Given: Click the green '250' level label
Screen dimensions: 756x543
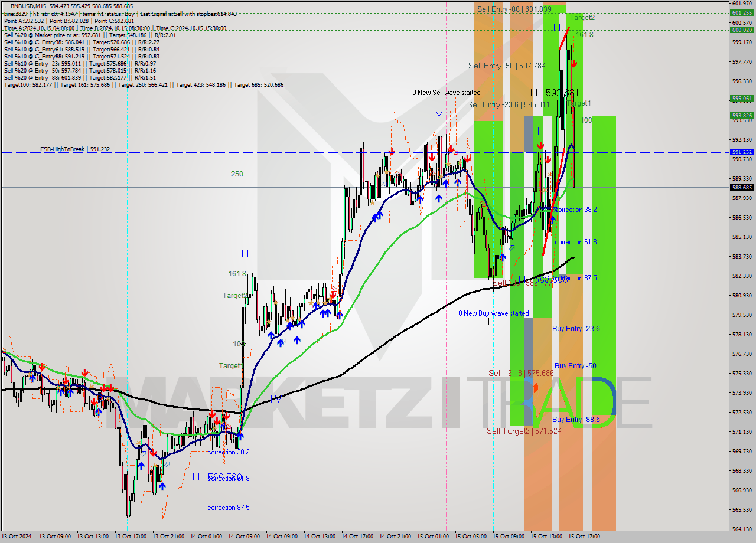Looking at the screenshot, I should pos(237,174).
